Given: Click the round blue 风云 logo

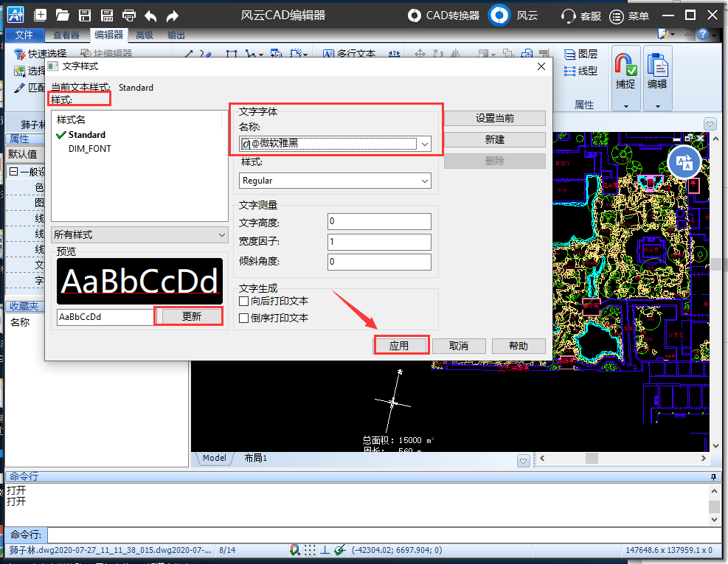Looking at the screenshot, I should (499, 15).
